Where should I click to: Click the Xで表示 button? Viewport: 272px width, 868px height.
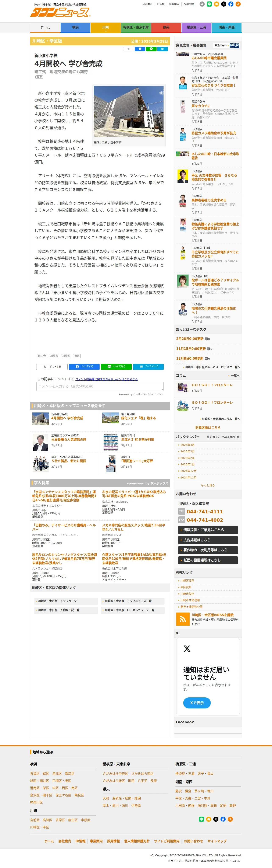click(x=197, y=703)
